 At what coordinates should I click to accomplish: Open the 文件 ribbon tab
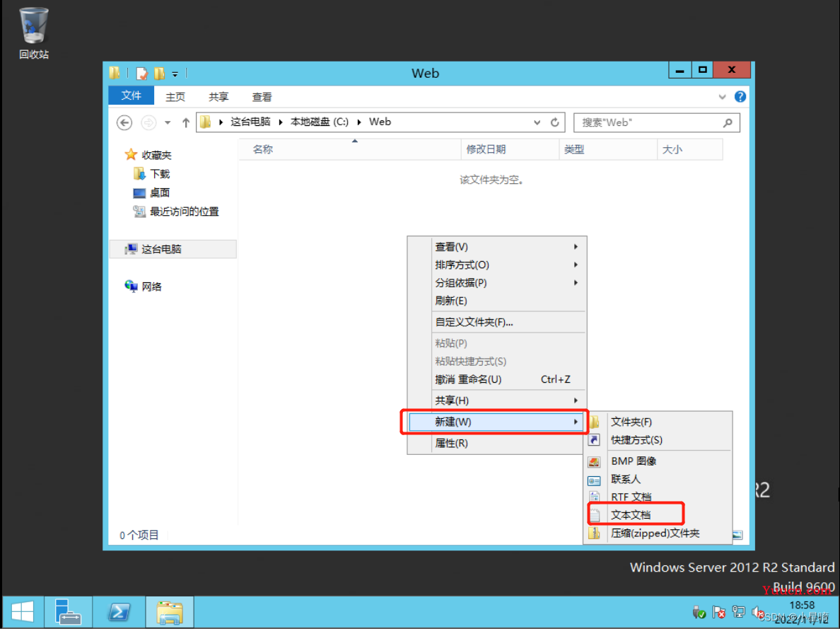pos(132,96)
